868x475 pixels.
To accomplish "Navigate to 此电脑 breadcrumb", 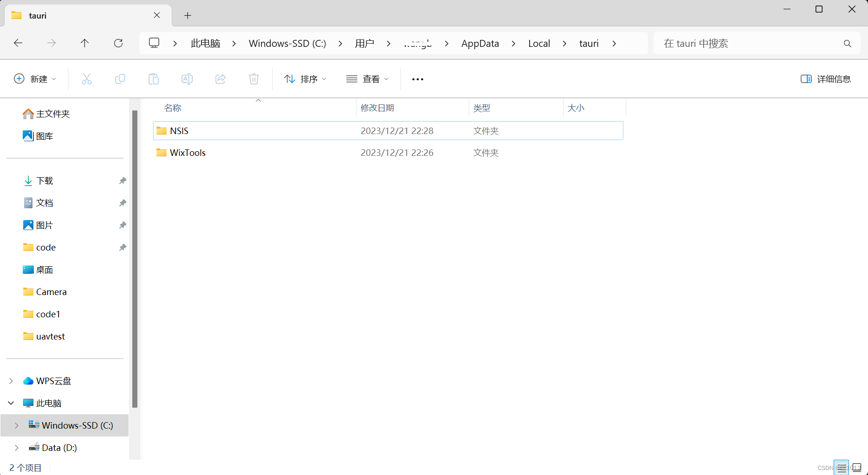I will (205, 43).
